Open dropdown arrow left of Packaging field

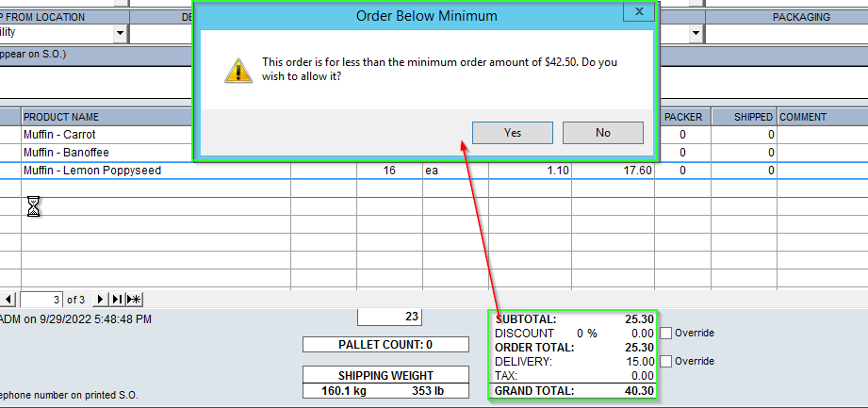click(696, 33)
